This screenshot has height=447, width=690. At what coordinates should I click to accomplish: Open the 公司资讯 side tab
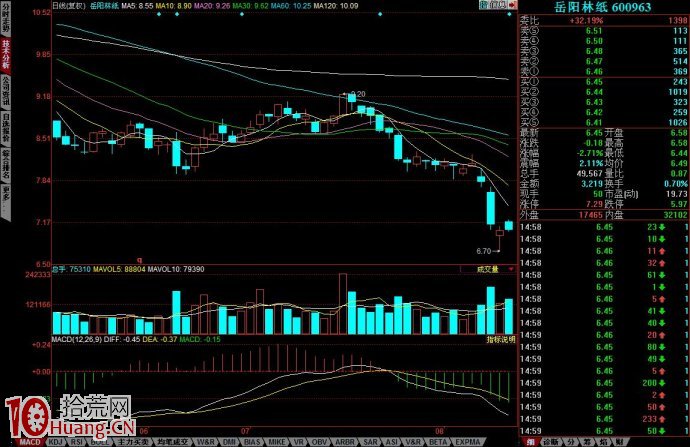point(5,91)
